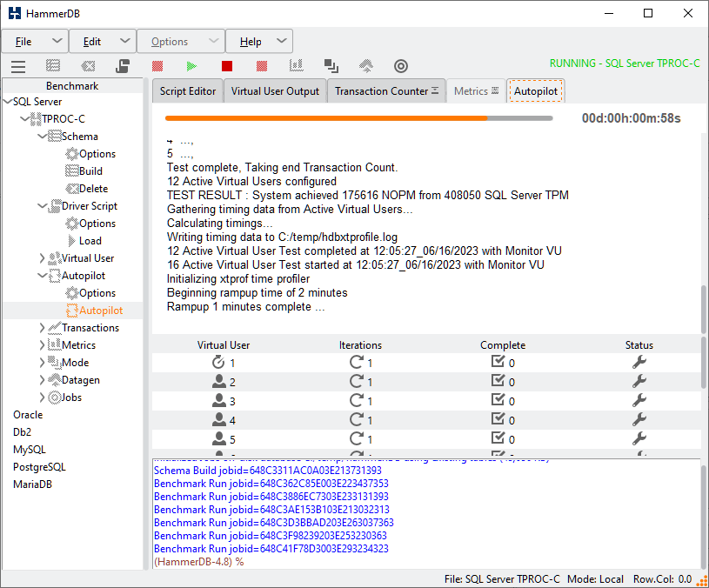Collapse the Driver Script tree node

click(x=42, y=206)
